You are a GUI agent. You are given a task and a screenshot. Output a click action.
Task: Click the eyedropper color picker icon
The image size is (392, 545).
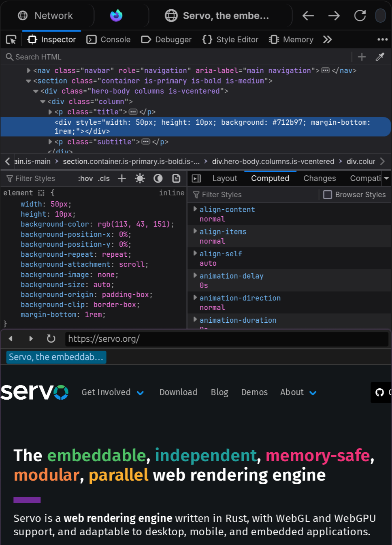(380, 57)
